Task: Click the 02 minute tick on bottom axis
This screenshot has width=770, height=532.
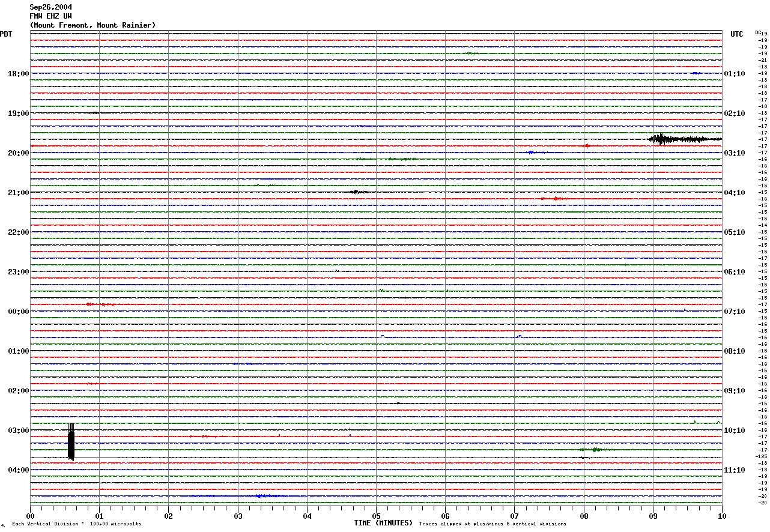Action: [x=168, y=515]
